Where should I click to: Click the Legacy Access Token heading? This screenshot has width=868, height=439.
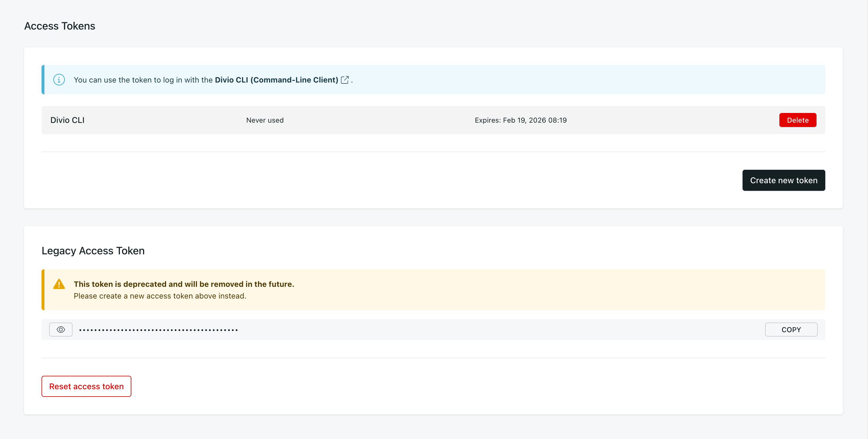click(x=93, y=251)
